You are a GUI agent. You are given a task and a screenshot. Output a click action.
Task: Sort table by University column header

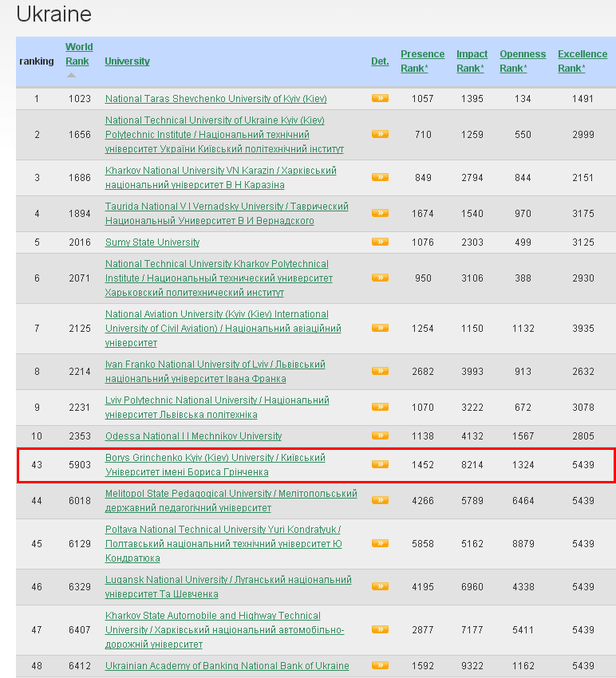[127, 61]
